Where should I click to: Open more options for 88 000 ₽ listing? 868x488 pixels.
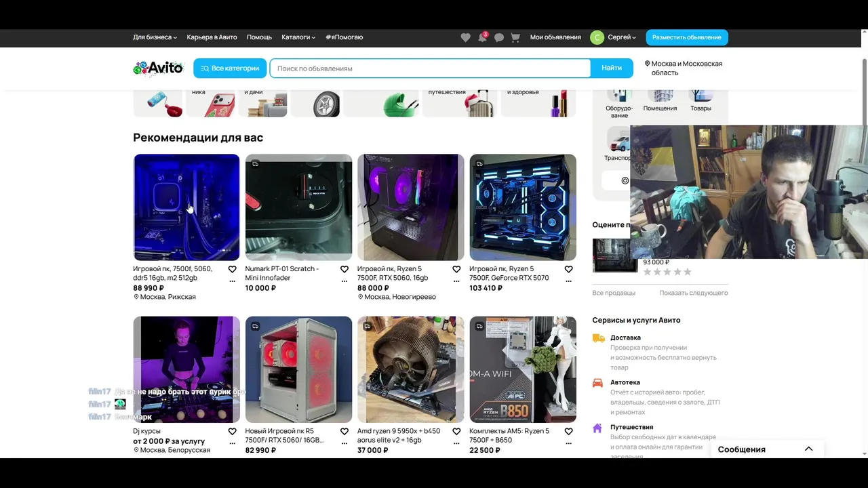456,281
